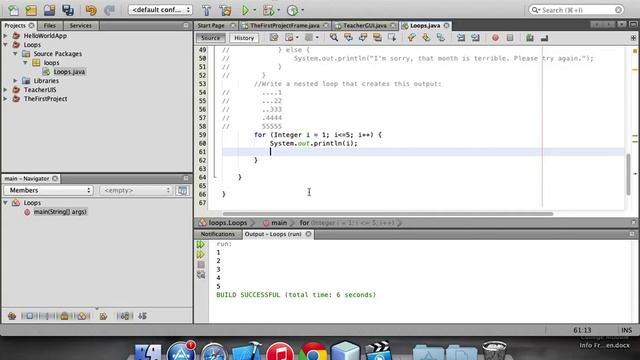
Task: Collapse the loops package node
Action: point(25,63)
